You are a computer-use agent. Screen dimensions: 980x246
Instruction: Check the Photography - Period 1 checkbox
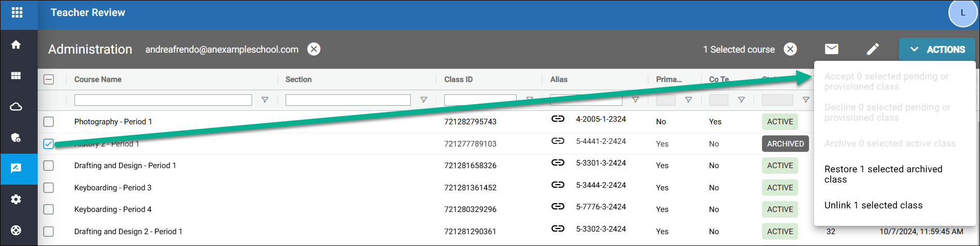coord(49,122)
